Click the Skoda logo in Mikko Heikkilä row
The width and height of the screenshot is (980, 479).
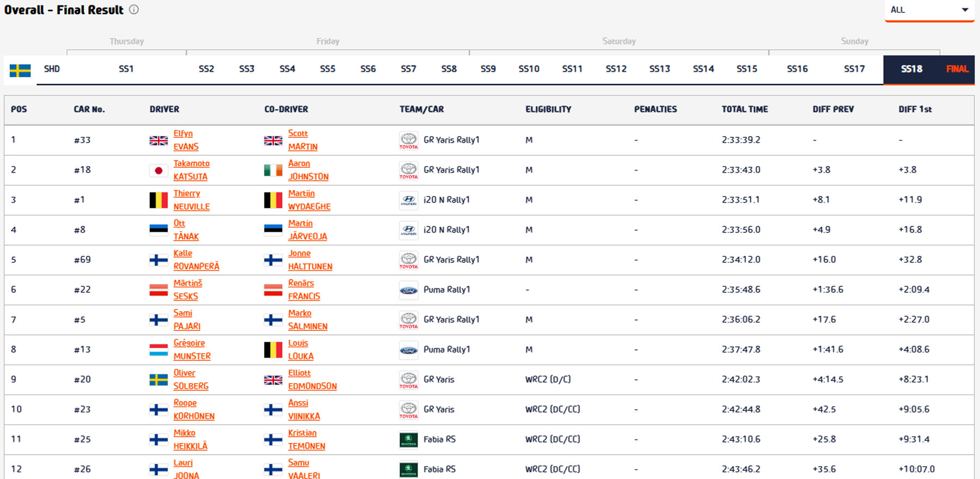408,439
